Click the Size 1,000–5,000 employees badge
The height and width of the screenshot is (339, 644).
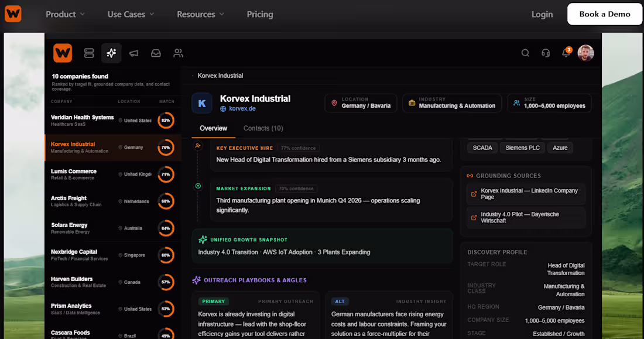pyautogui.click(x=549, y=103)
